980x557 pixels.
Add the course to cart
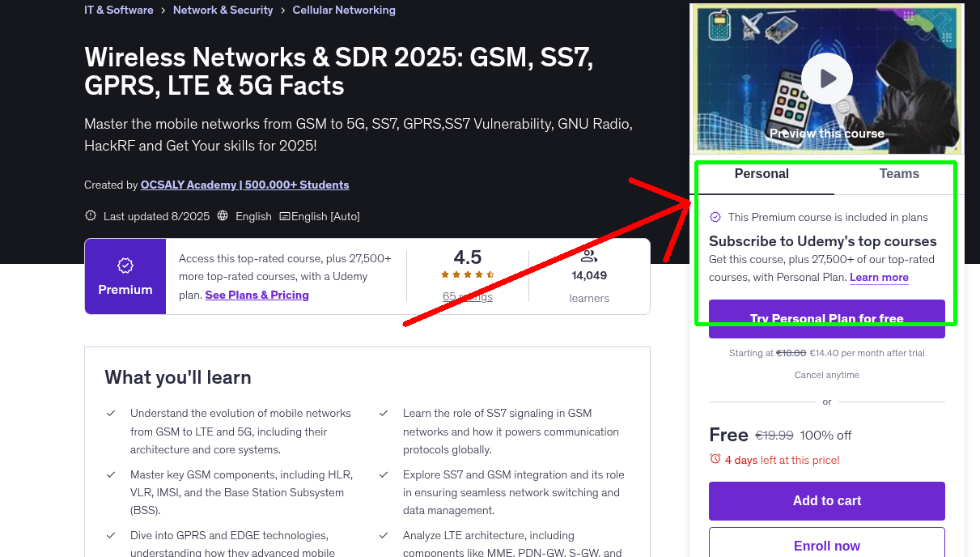click(x=826, y=500)
